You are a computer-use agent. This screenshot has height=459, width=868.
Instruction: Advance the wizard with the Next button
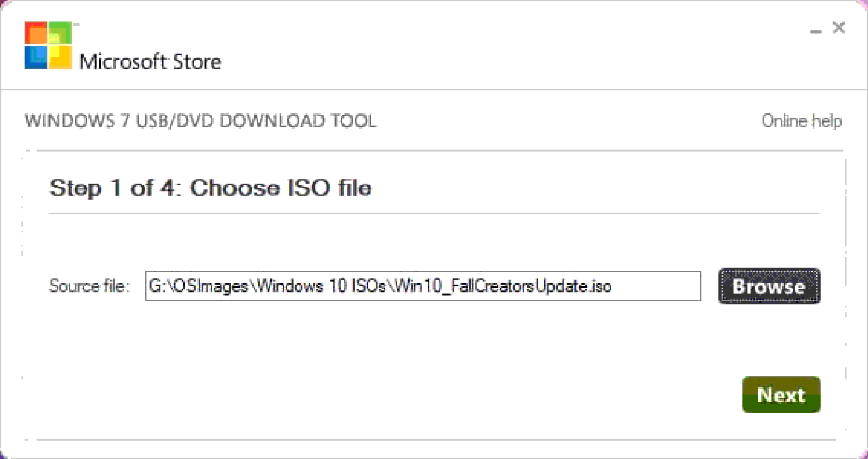tap(782, 395)
